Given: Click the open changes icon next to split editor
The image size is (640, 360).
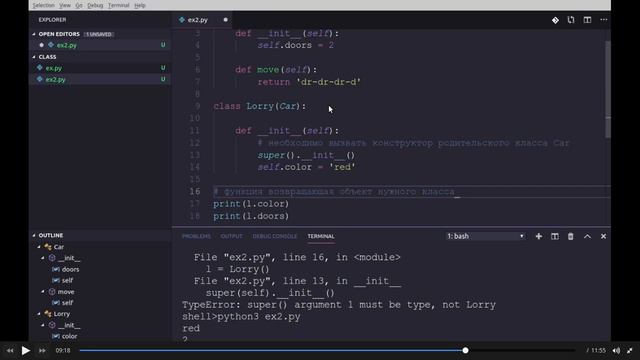Looking at the screenshot, I should 571,20.
